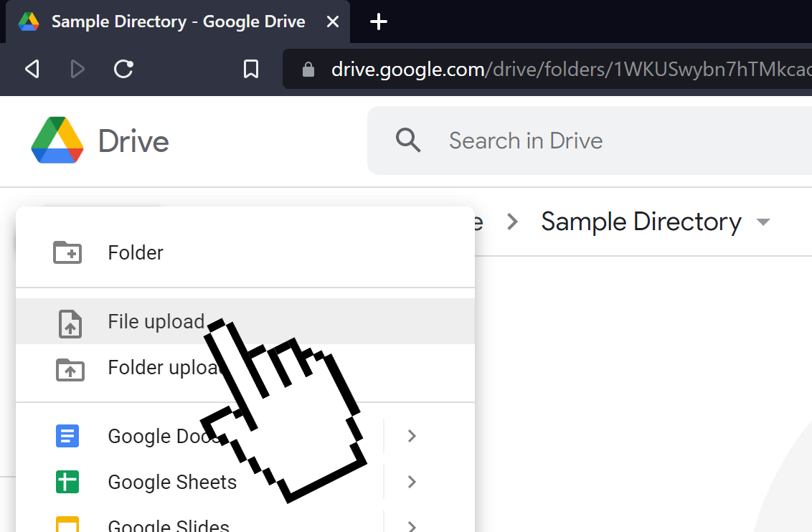
Task: Click the blue Google Docs icon
Action: click(67, 436)
